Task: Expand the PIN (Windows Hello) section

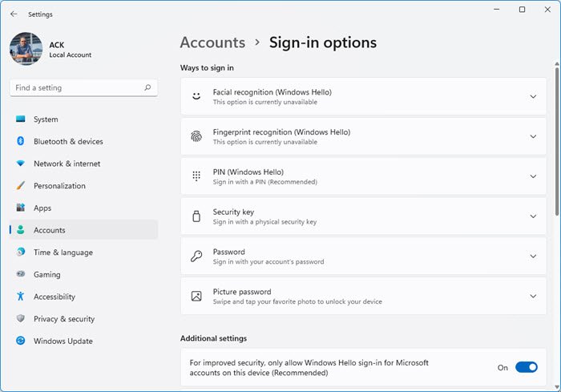Action: coord(533,176)
